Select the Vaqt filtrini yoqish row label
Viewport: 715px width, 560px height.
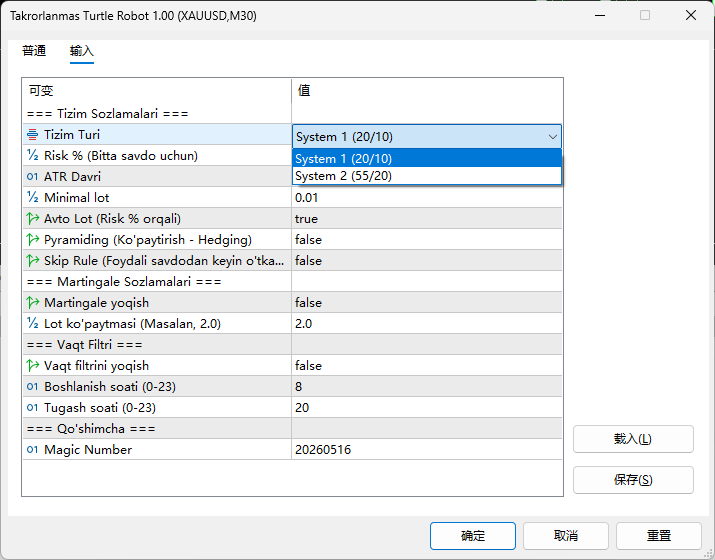[x=96, y=365]
